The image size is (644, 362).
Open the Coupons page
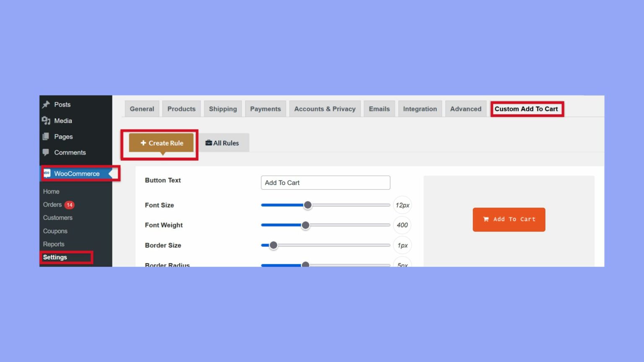(x=55, y=231)
